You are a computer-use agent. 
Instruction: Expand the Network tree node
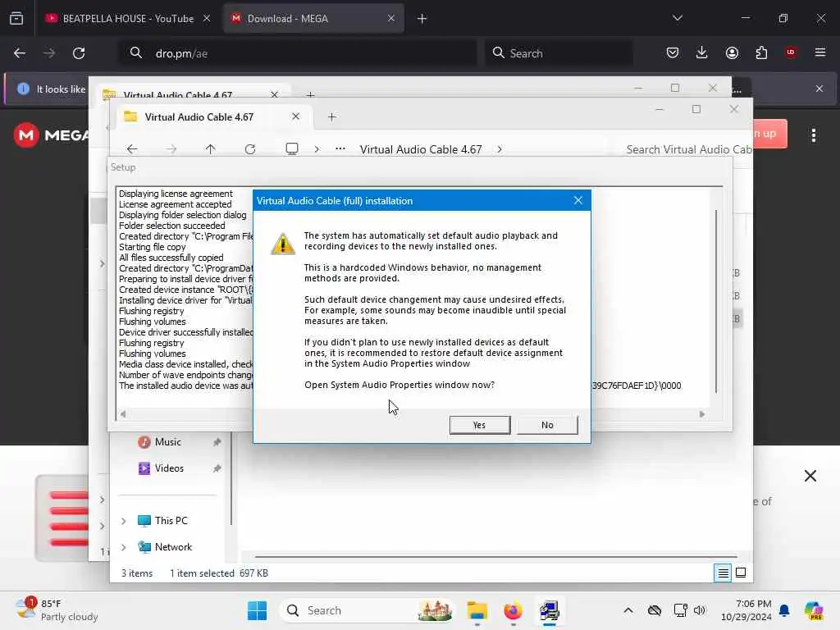pos(124,547)
